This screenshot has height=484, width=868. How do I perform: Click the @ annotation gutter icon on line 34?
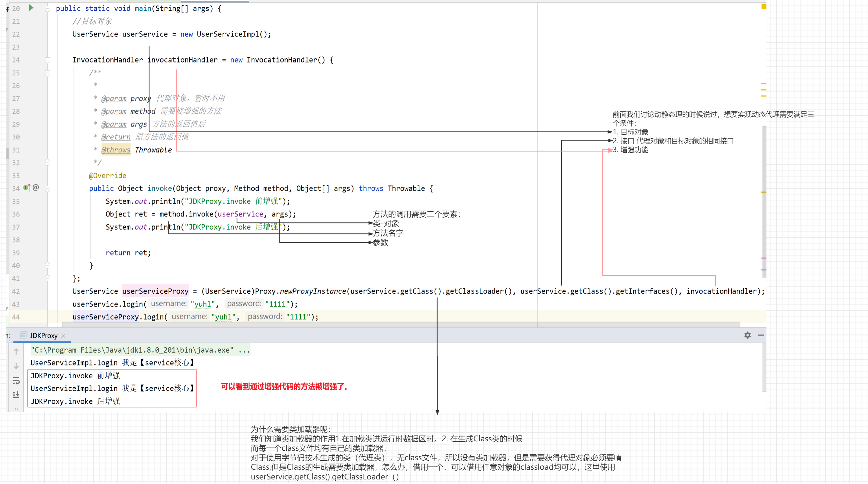36,187
